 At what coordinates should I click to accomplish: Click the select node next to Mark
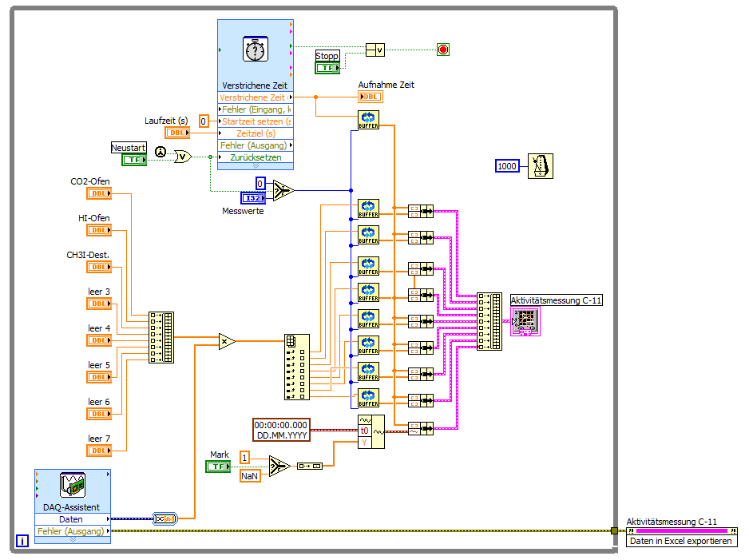point(279,466)
